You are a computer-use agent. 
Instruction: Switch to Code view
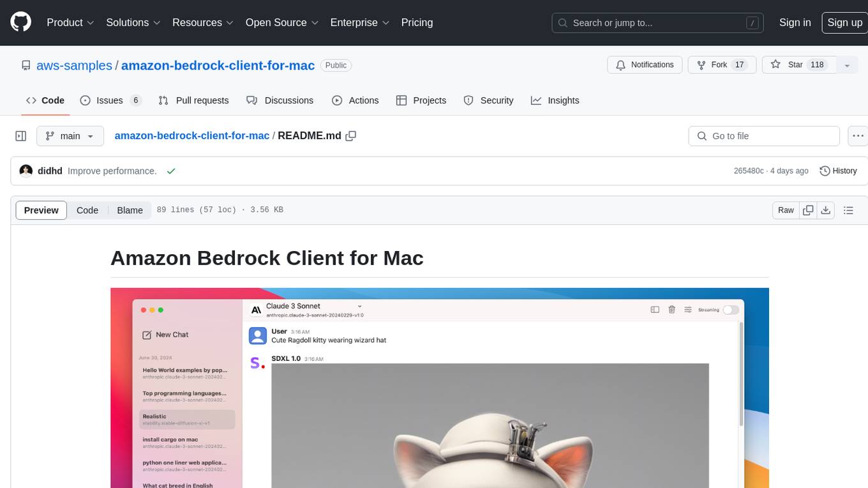[x=87, y=210]
